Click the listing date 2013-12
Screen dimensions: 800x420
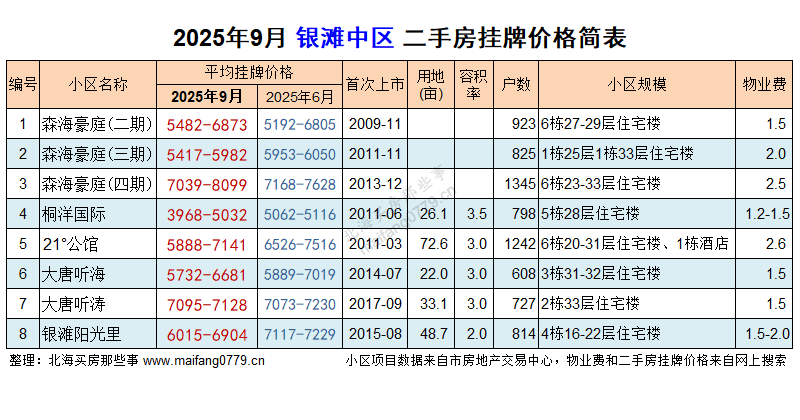(x=375, y=184)
